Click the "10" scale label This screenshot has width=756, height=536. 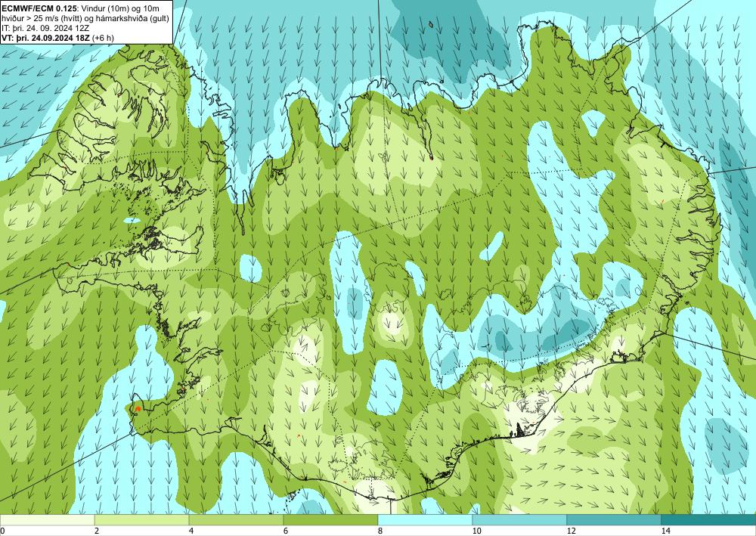(477, 531)
